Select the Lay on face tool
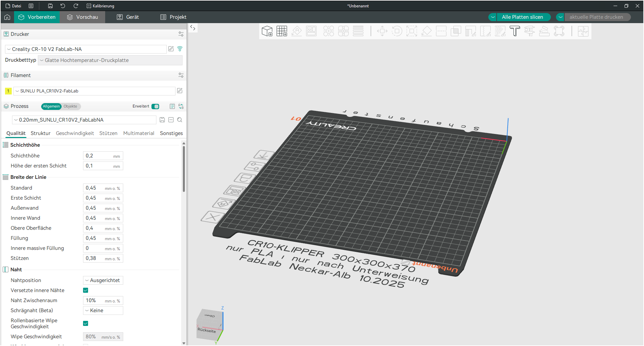This screenshot has height=346, width=644. 426,31
